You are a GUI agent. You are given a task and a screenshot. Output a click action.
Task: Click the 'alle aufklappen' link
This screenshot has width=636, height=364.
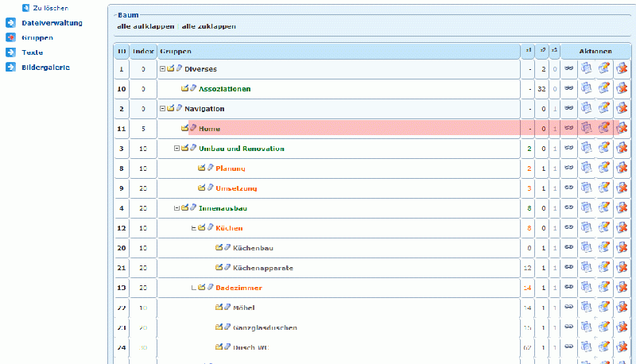coord(145,26)
